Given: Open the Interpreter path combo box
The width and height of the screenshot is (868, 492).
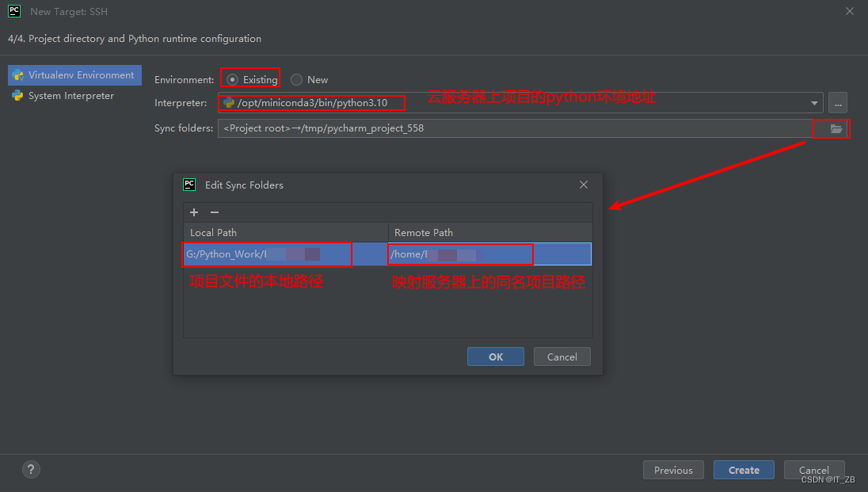Looking at the screenshot, I should pos(520,103).
